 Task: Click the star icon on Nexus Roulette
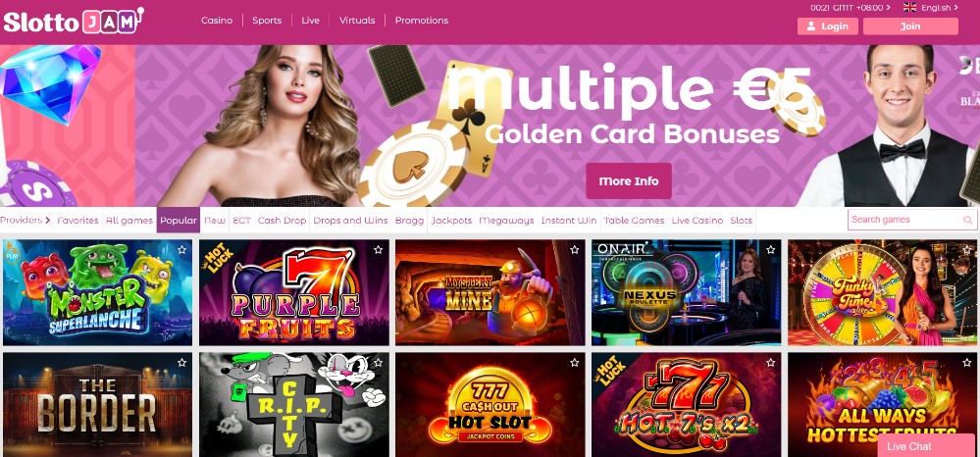(x=771, y=249)
